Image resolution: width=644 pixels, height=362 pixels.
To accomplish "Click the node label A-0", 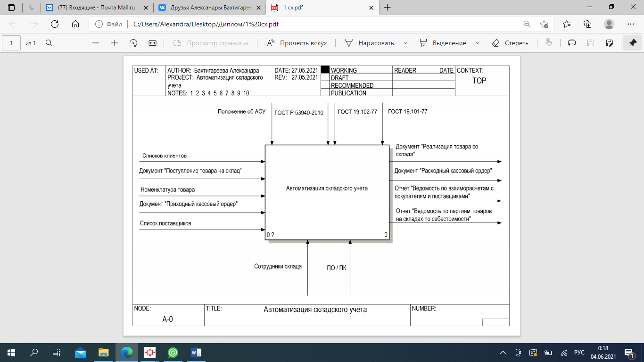I will click(x=168, y=320).
